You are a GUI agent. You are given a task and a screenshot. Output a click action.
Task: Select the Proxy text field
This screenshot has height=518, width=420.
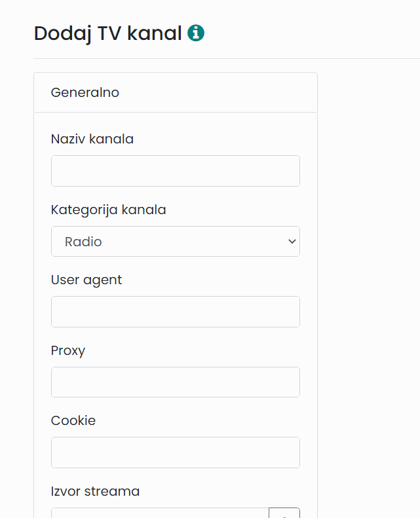pos(176,382)
